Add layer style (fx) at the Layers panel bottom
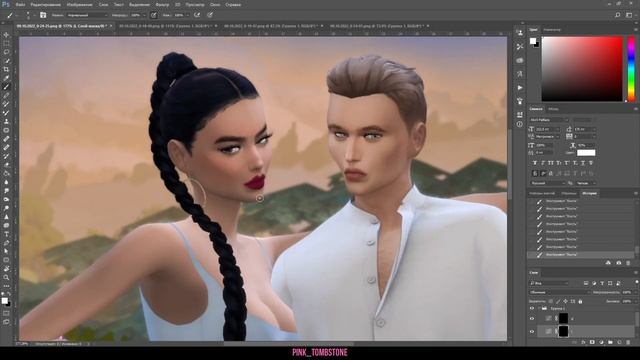Screen dimensions: 640x360 point(583,342)
